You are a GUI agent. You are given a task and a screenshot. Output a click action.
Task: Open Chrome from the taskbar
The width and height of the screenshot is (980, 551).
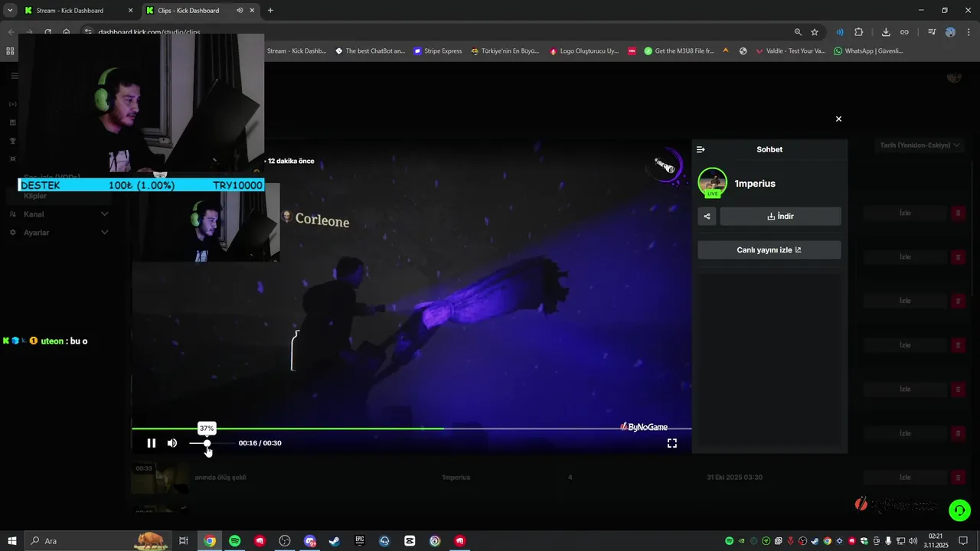pyautogui.click(x=210, y=541)
